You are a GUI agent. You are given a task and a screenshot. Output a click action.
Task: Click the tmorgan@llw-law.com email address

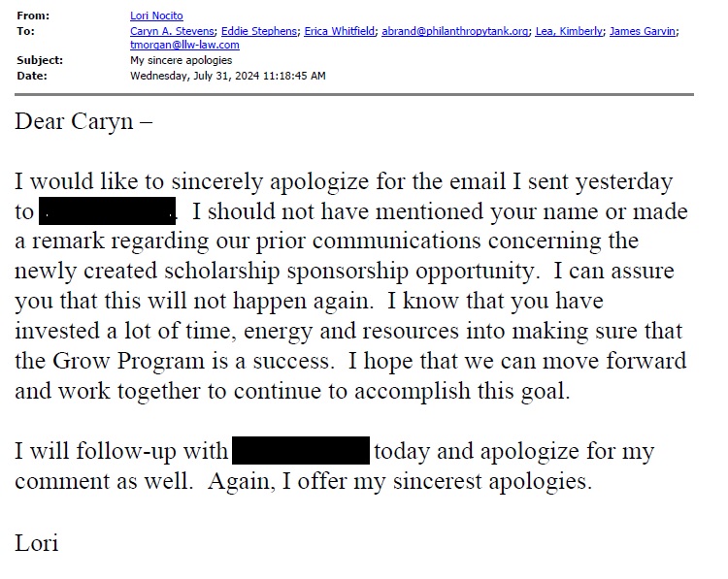point(184,45)
